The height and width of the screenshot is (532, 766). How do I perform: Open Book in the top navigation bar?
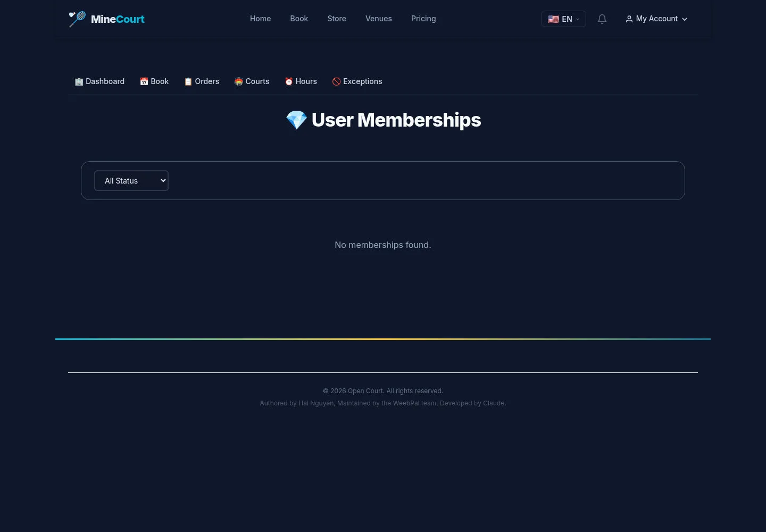[299, 19]
